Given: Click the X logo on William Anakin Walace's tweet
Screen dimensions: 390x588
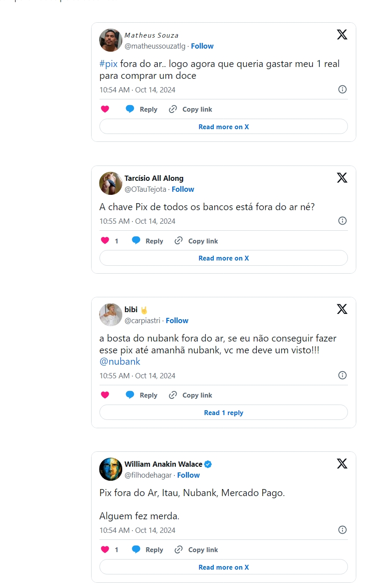Looking at the screenshot, I should click(x=342, y=464).
